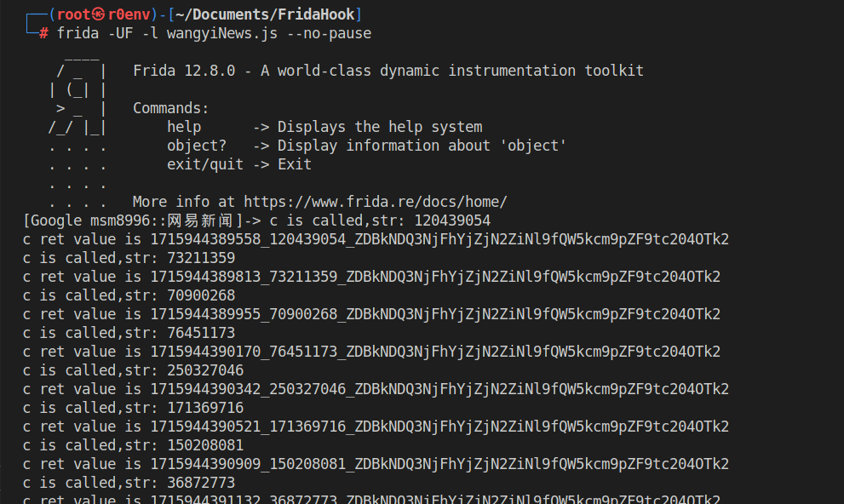844x504 pixels.
Task: Click the red hash prompt symbol
Action: pos(43,33)
